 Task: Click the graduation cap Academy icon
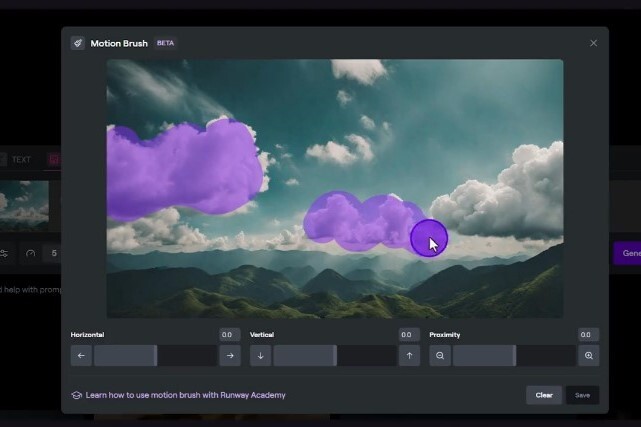(x=77, y=395)
